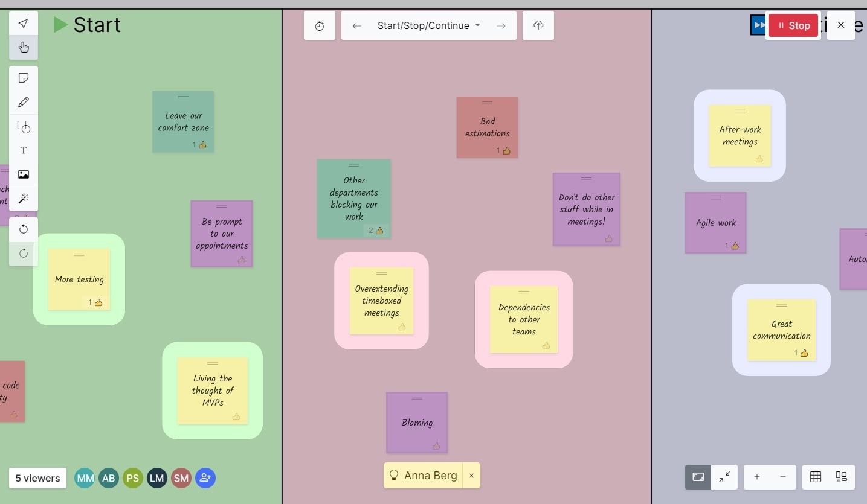Image resolution: width=867 pixels, height=504 pixels.
Task: Select the sticky note tool
Action: coord(23,77)
